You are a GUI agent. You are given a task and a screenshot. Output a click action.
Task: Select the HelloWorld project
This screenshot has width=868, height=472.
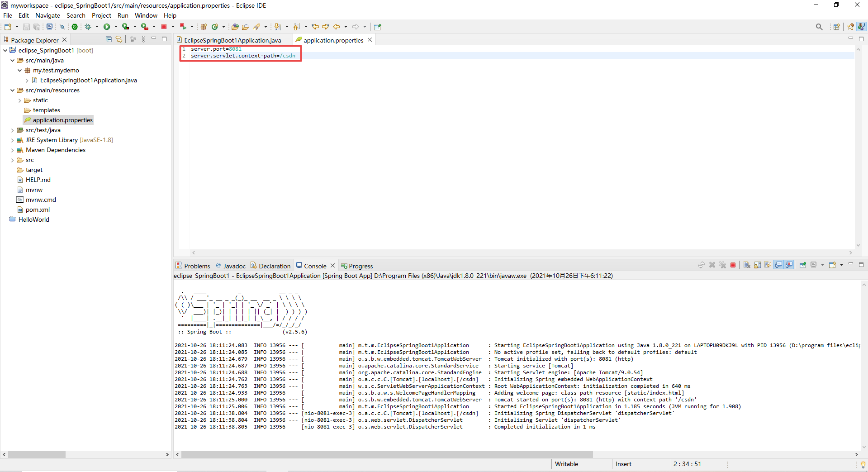tap(33, 219)
